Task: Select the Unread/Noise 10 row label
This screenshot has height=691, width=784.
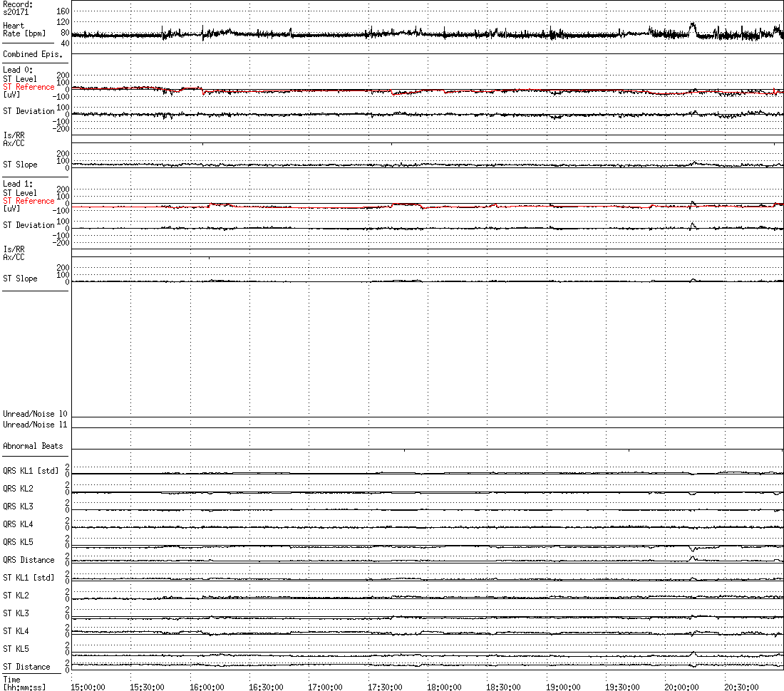Action: click(x=35, y=414)
